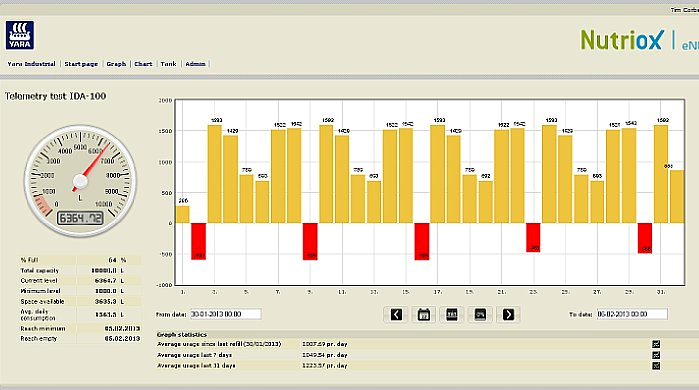The width and height of the screenshot is (699, 390).
Task: Switch graph to percent view button
Action: tap(480, 315)
